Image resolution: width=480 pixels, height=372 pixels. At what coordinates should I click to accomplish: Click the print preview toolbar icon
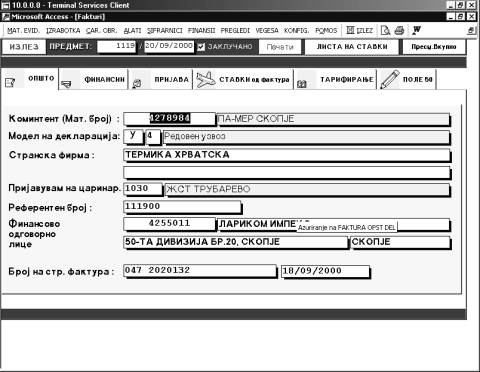385,31
